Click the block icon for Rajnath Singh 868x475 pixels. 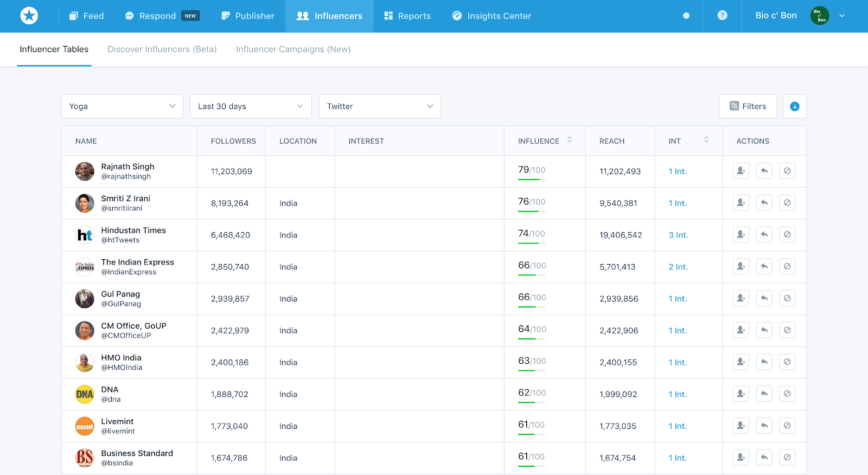(787, 171)
